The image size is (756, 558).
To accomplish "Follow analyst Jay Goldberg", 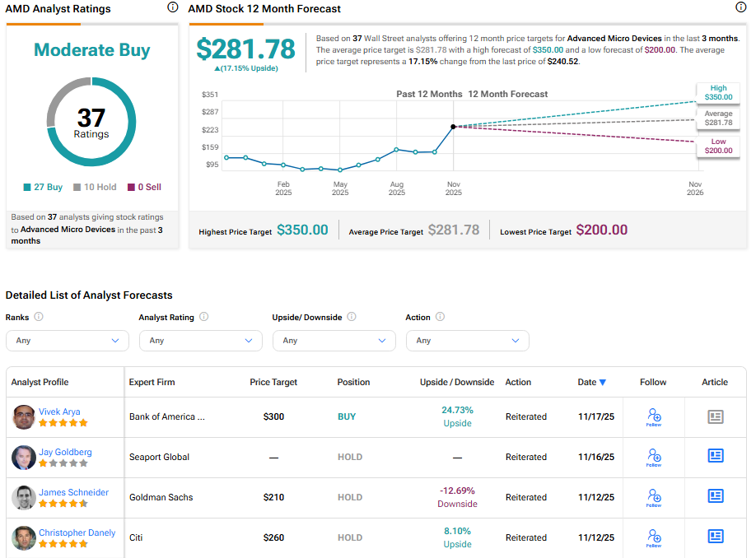I will (x=653, y=457).
